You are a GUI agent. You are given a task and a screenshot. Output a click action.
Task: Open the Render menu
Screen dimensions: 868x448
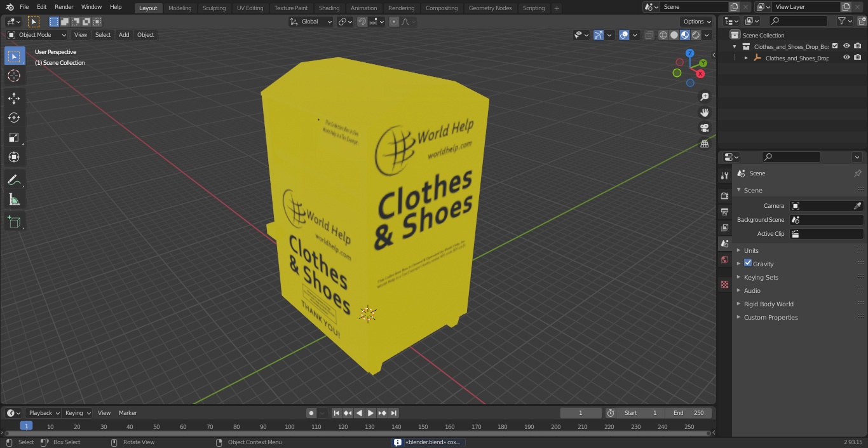(64, 7)
